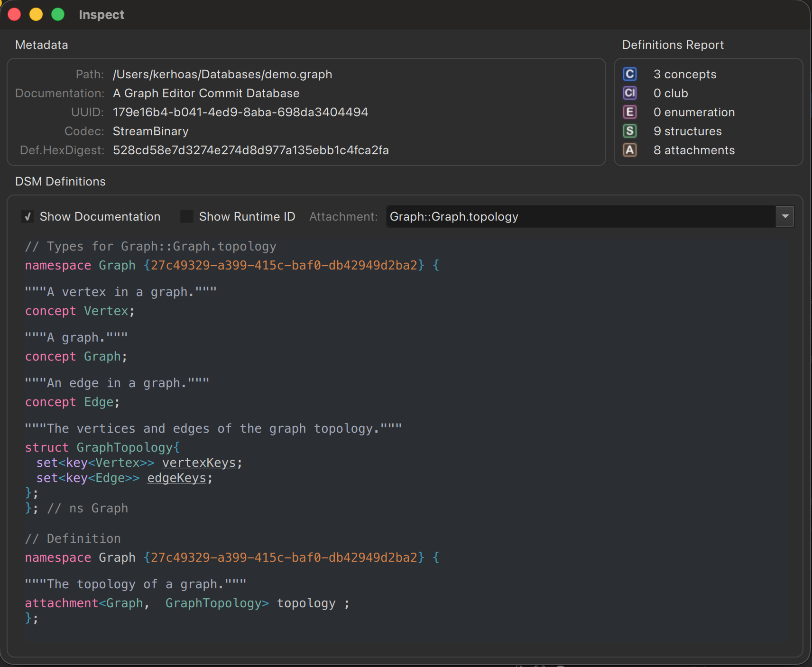812x667 pixels.
Task: Minimize the Inspect window using yellow button
Action: click(36, 14)
